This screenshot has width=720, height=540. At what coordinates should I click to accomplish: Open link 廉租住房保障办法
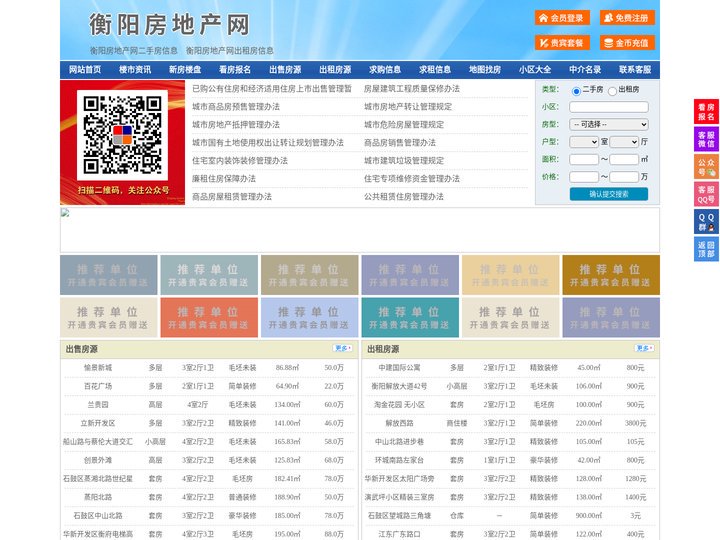point(224,179)
